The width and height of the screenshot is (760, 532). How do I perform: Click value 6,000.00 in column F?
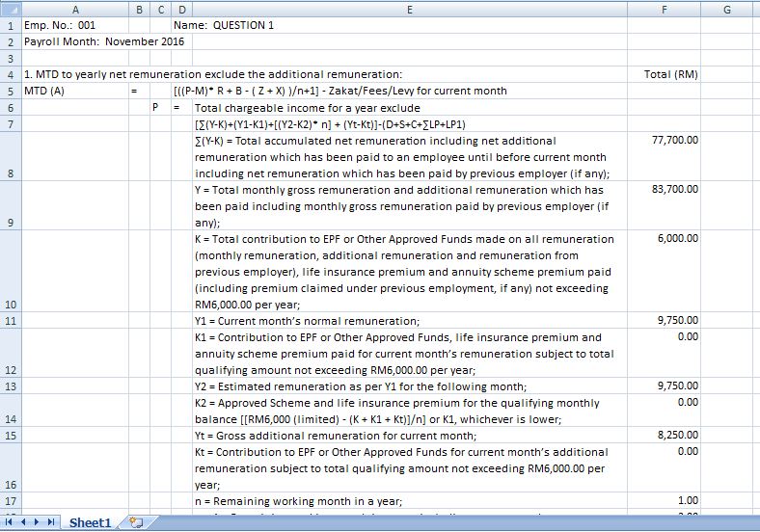(664, 271)
